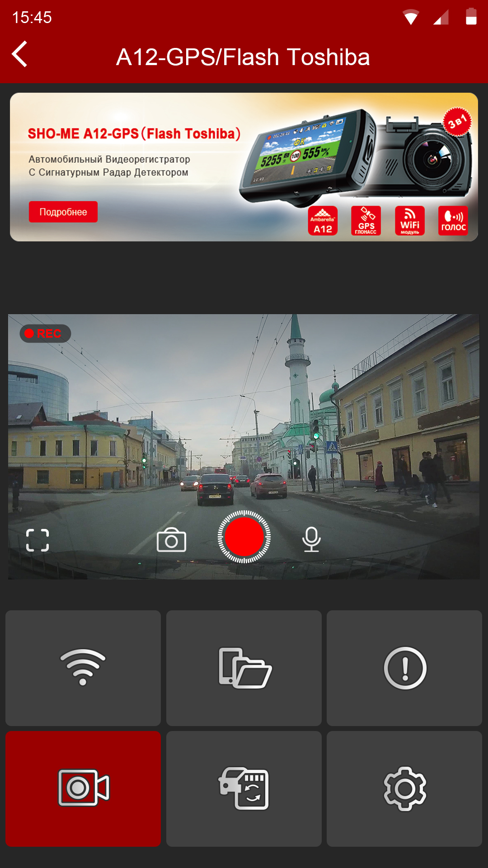
Task: Open the car memory card update tile
Action: tap(244, 788)
